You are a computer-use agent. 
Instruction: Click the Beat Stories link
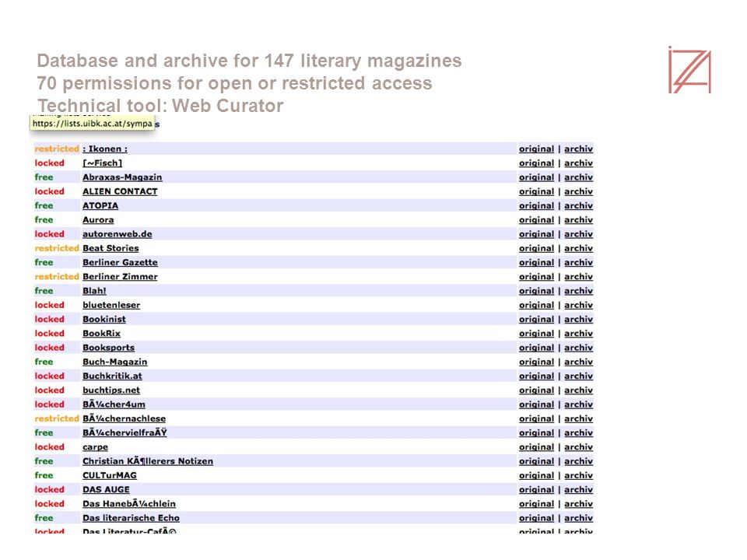pyautogui.click(x=110, y=249)
